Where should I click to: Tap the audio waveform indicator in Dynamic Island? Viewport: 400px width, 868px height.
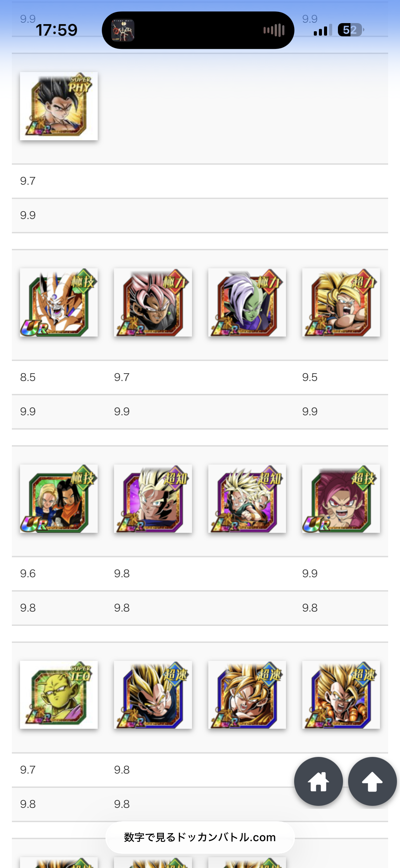274,30
